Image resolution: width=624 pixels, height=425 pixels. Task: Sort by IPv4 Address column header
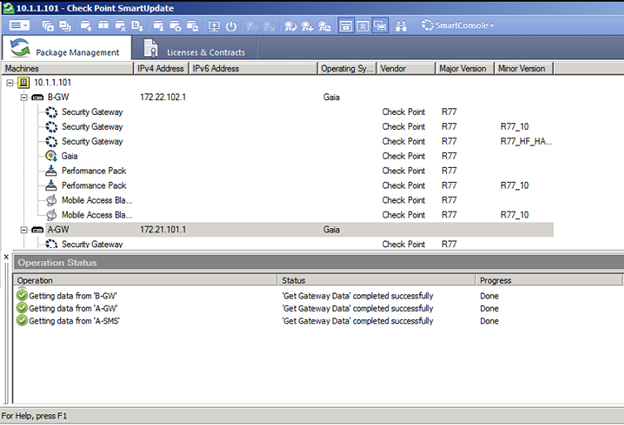tap(160, 68)
